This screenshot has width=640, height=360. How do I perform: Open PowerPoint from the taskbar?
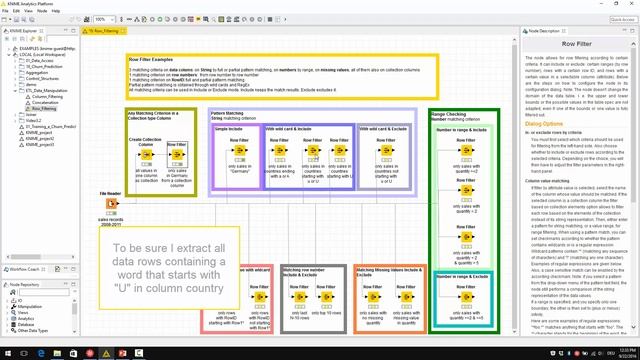[122, 353]
